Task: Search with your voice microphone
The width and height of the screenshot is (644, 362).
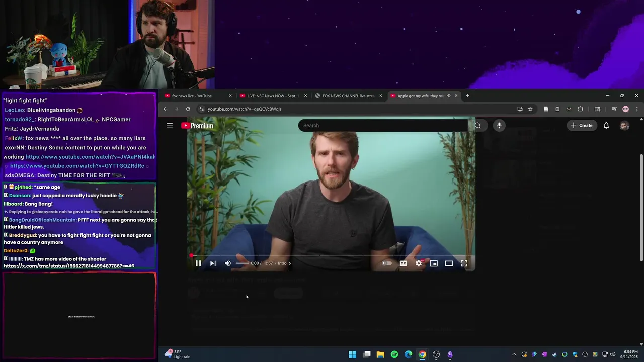Action: (x=499, y=126)
